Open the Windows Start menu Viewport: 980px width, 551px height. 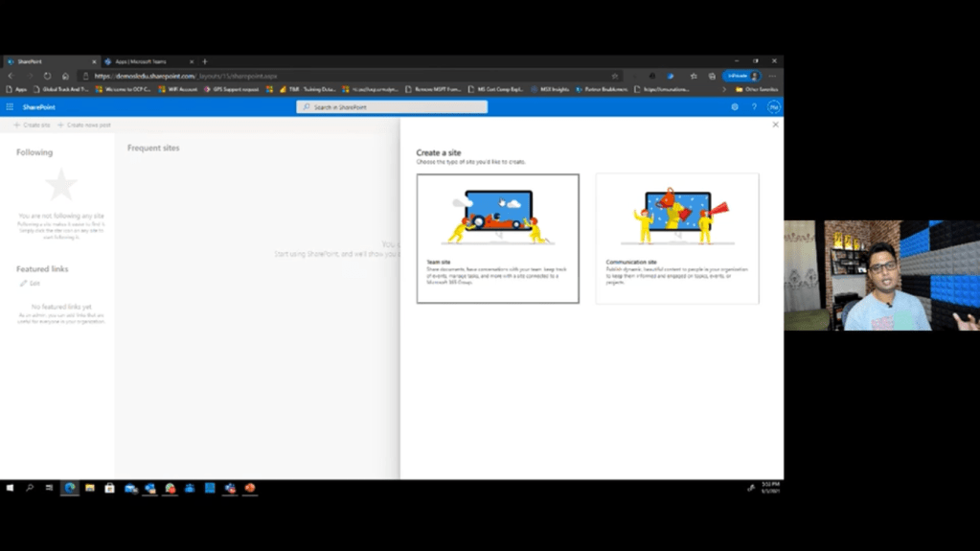click(x=11, y=488)
